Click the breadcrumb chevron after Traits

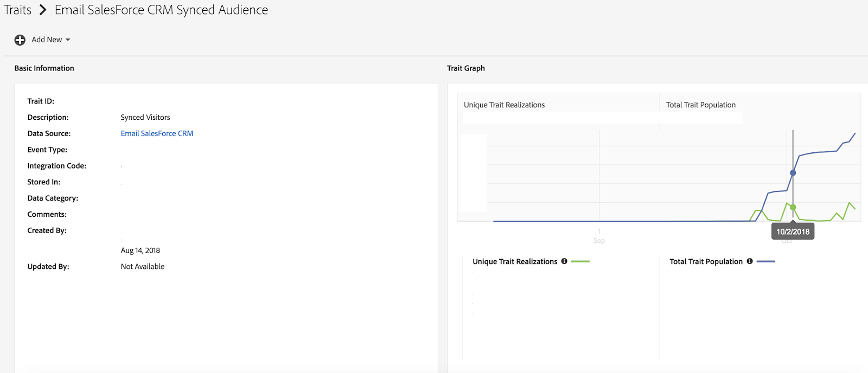point(43,10)
